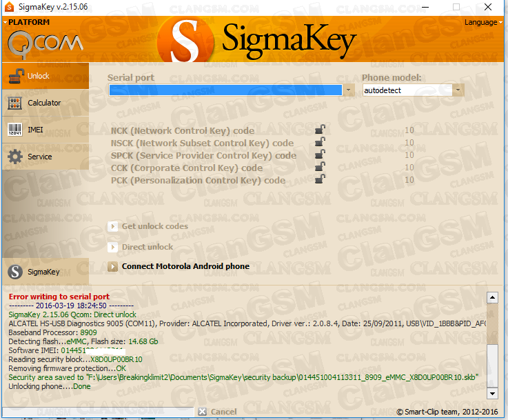Screen dimensions: 508x420
Task: Click the NSCK code unlock padlock icon
Action: click(x=320, y=141)
